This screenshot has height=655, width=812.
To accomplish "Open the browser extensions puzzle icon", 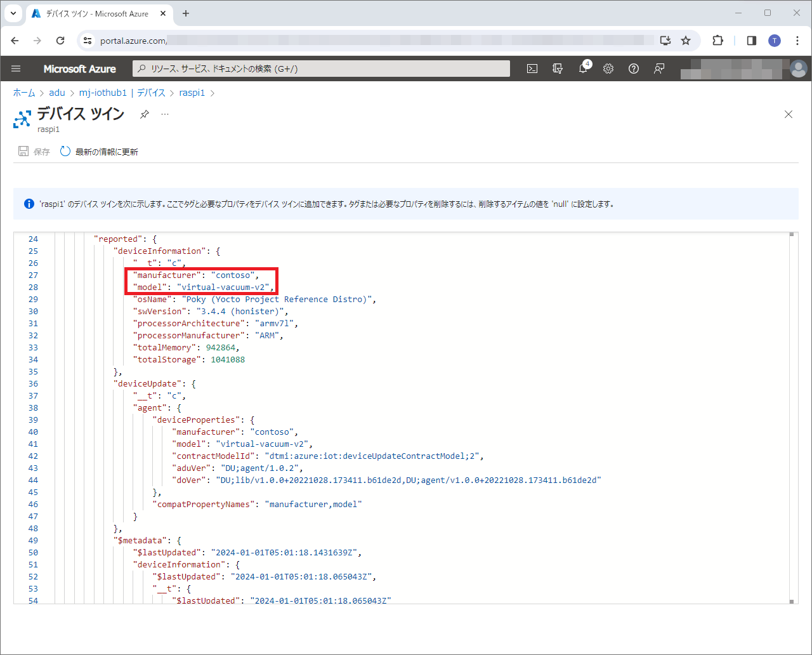I will click(x=717, y=41).
